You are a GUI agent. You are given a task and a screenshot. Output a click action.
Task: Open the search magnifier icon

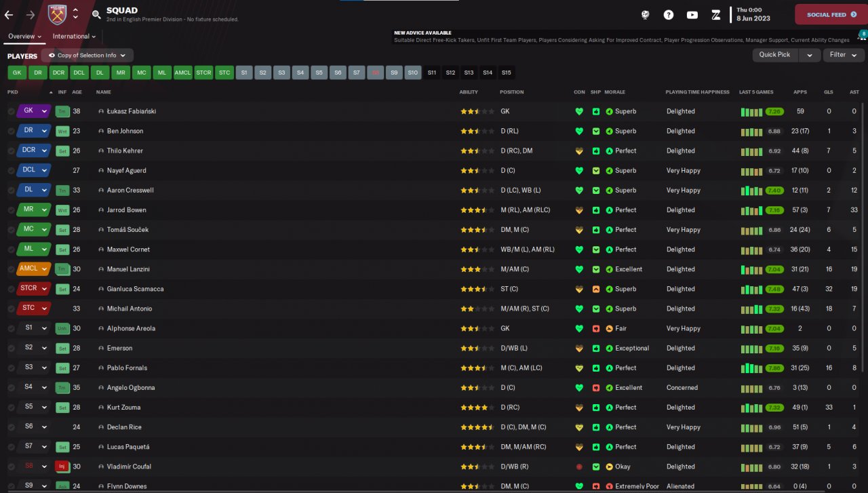tap(96, 14)
